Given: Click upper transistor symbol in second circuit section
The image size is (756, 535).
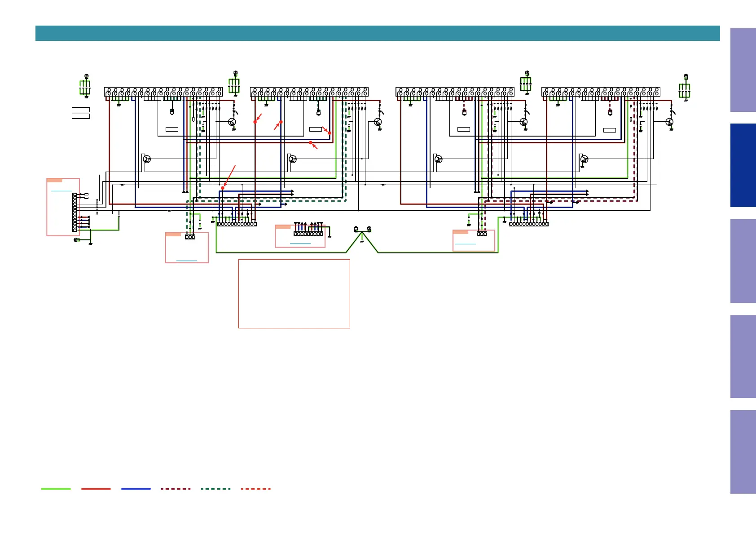Looking at the screenshot, I should pyautogui.click(x=378, y=122).
